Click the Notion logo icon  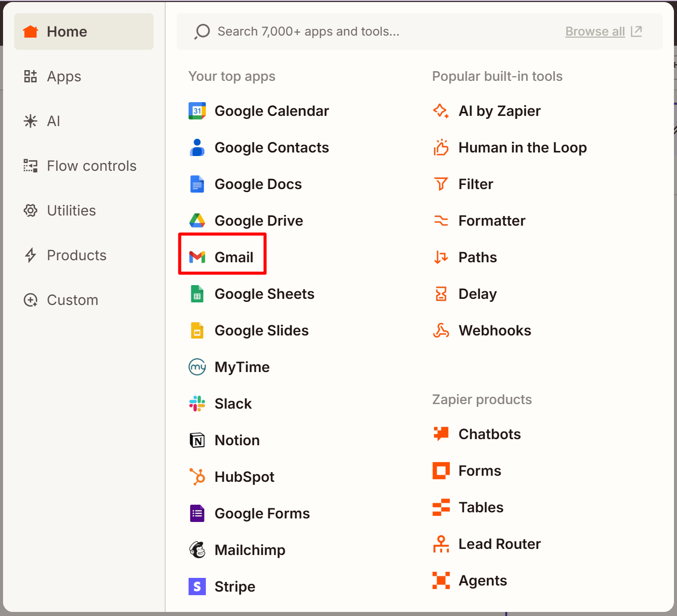[197, 440]
